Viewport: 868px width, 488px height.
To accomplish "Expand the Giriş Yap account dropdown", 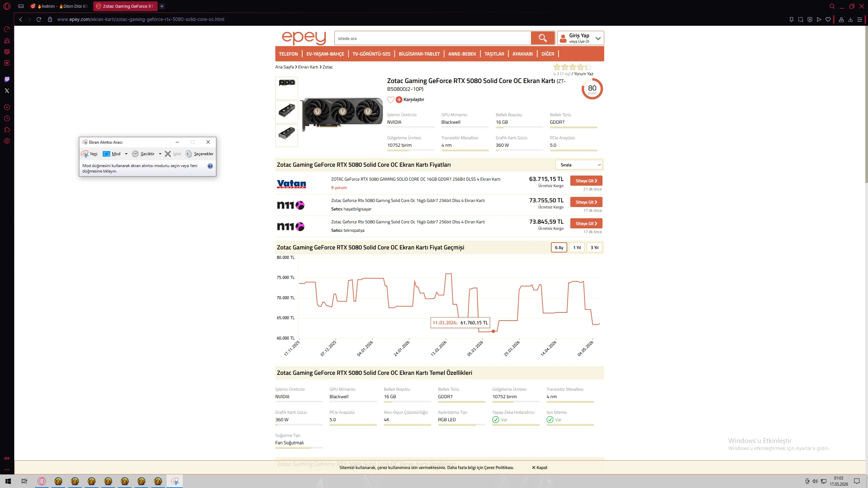I will (598, 38).
